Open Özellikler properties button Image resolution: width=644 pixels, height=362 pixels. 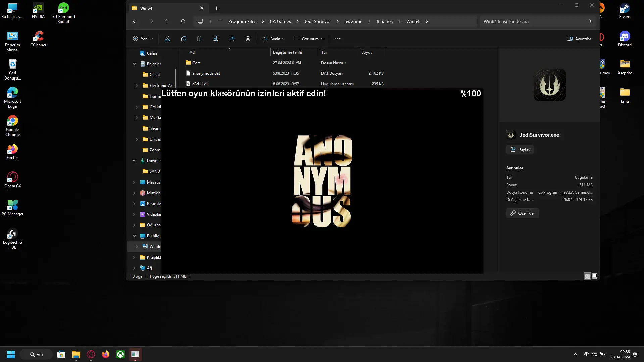(523, 213)
